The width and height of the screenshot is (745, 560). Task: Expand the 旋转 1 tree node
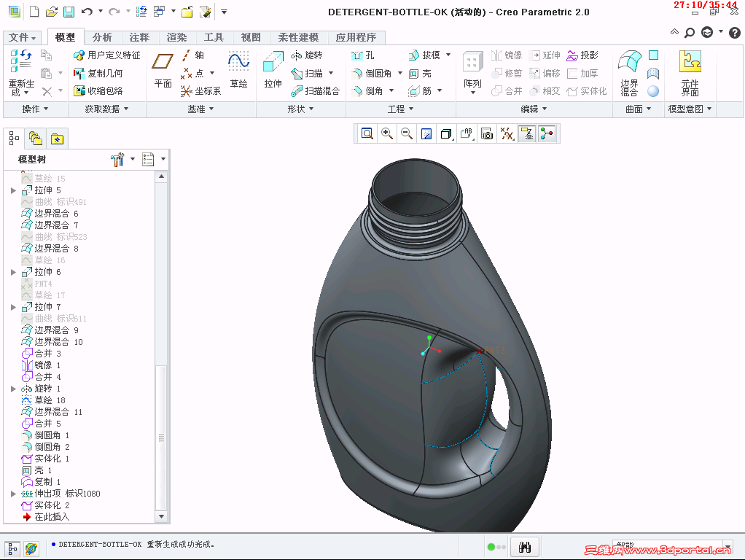(x=13, y=389)
